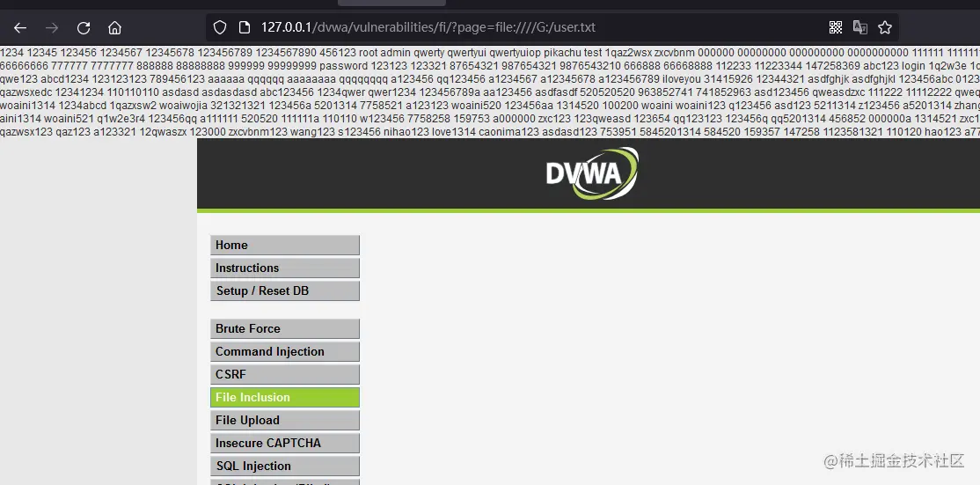Screen dimensions: 980x485
Task: Go back to the previous page
Action: pyautogui.click(x=20, y=27)
